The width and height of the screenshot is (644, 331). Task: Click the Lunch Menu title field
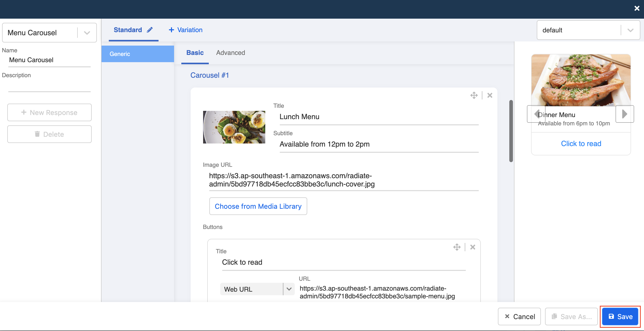point(379,117)
